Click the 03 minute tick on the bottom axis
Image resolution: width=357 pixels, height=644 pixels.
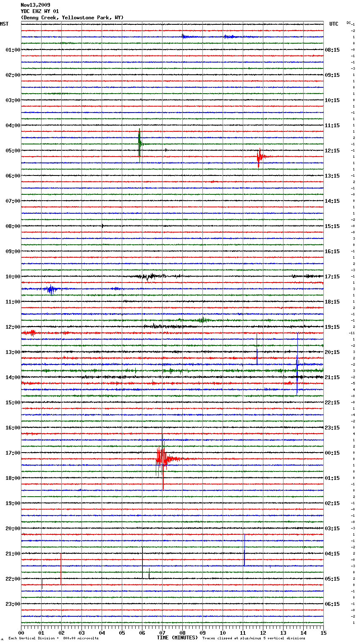(82, 633)
